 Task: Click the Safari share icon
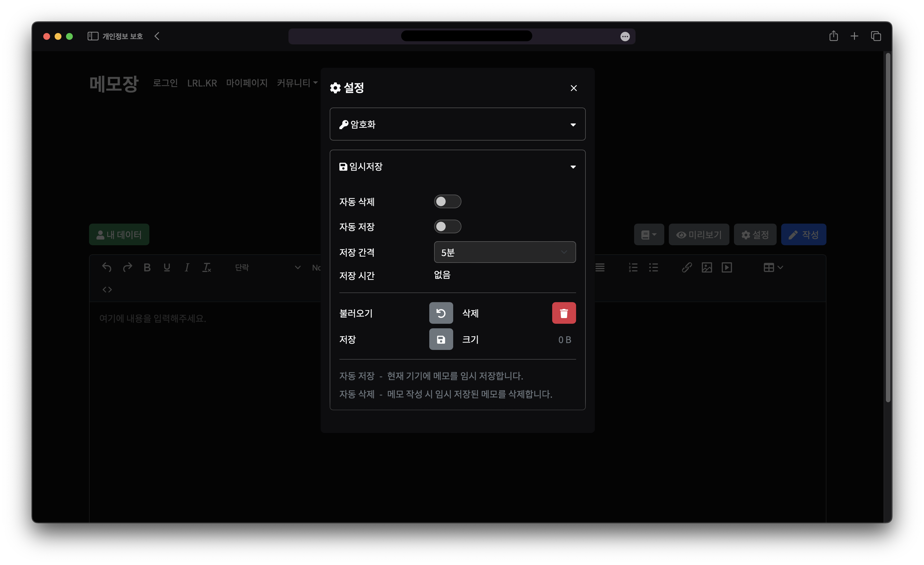[833, 36]
